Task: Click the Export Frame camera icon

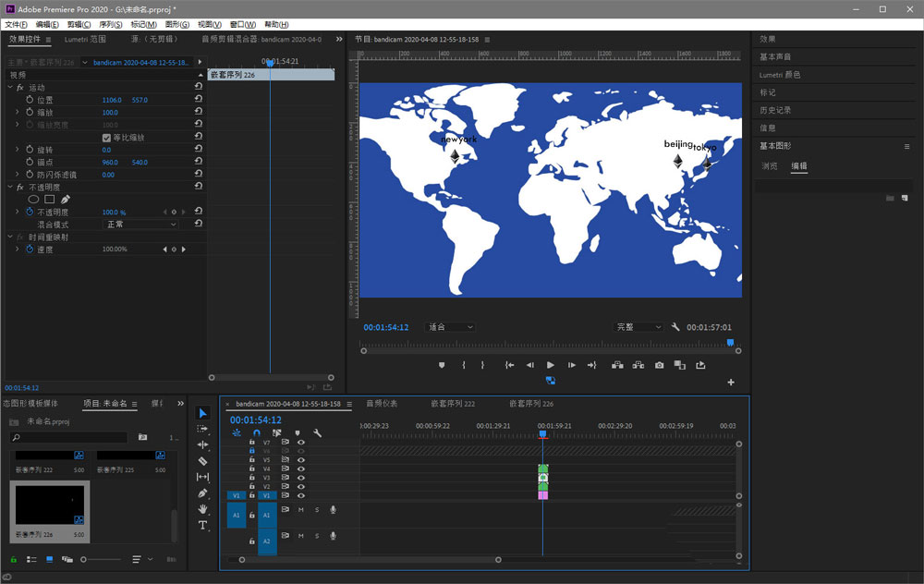Action: pyautogui.click(x=659, y=365)
